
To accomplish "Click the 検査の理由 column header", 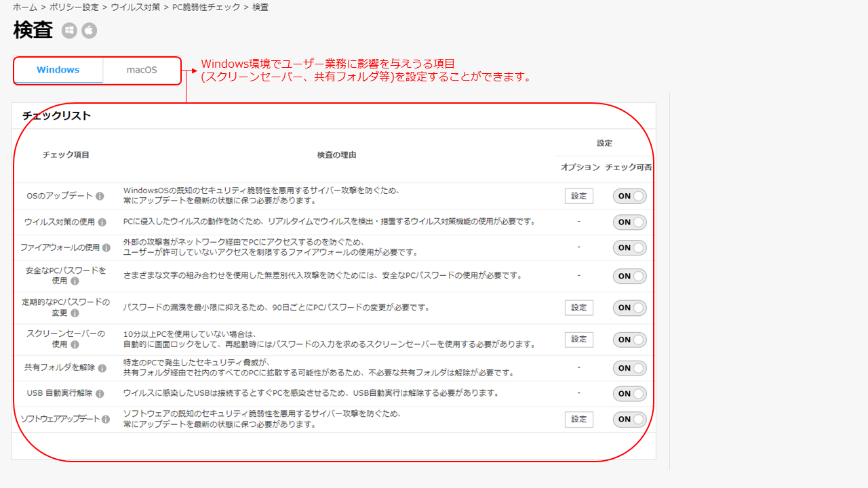I will [336, 155].
